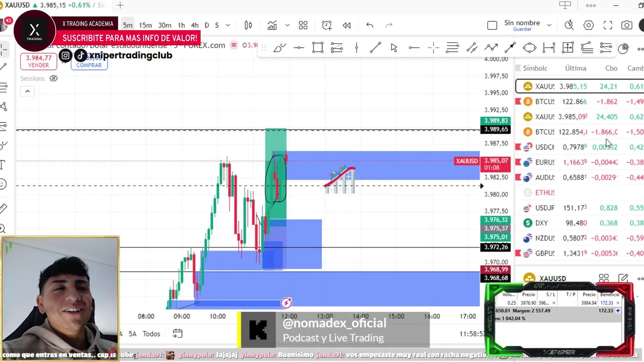Open Sin nombre layout dropdown arrow
Screen dimensions: 644x362
click(549, 25)
